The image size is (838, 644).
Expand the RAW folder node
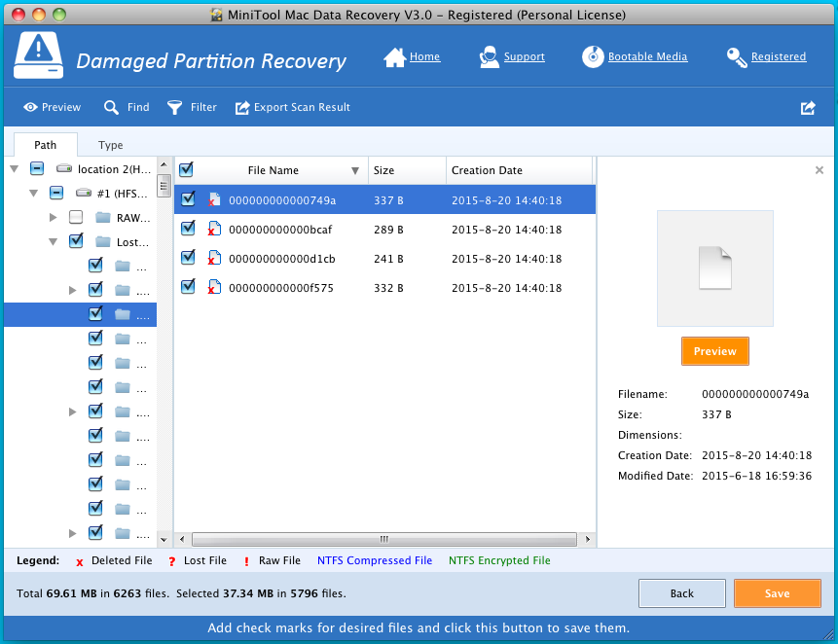pyautogui.click(x=53, y=217)
